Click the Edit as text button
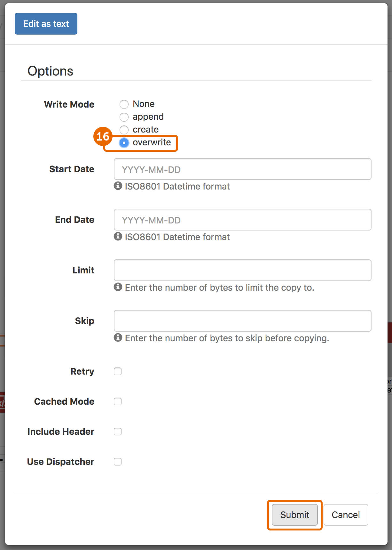 click(x=46, y=24)
